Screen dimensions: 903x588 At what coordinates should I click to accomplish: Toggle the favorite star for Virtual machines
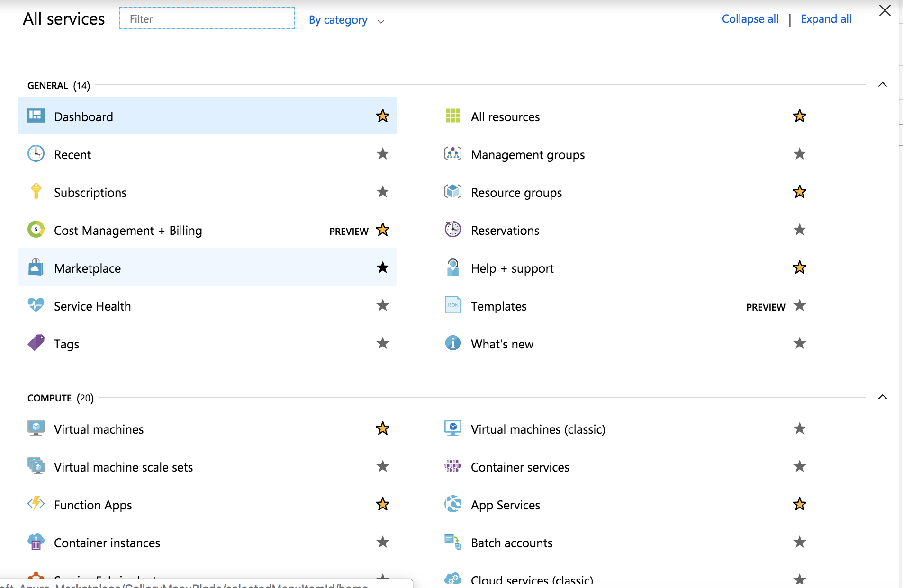pyautogui.click(x=382, y=428)
